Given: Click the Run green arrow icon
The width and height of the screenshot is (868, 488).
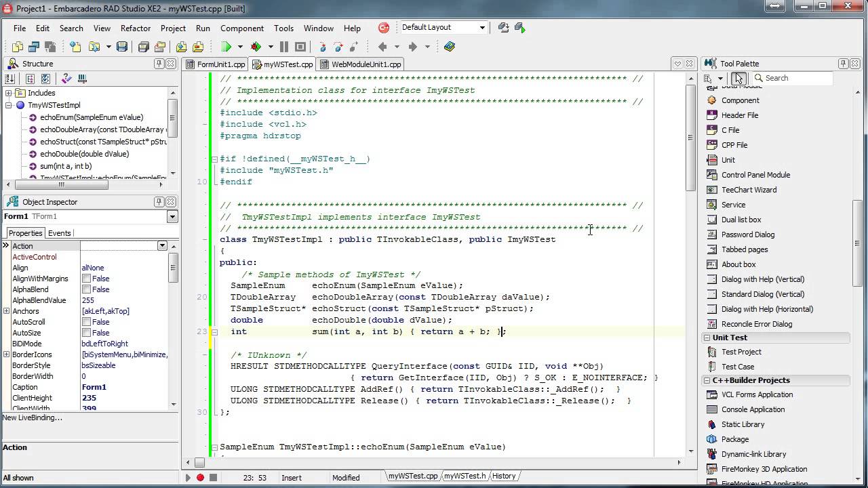Looking at the screenshot, I should click(x=226, y=47).
